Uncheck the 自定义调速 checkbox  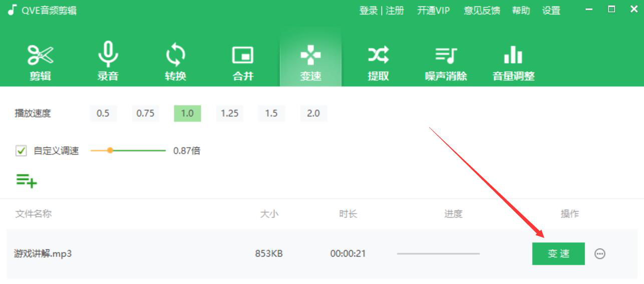21,150
